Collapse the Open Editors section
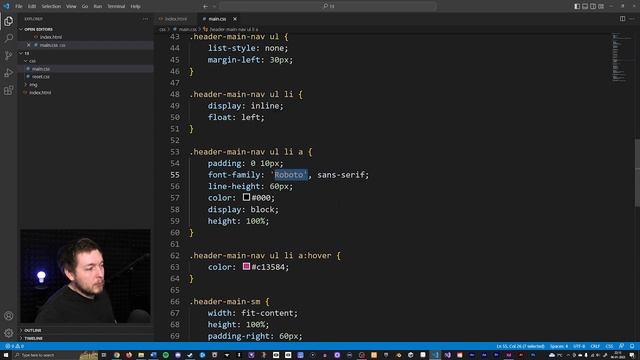 [38, 29]
